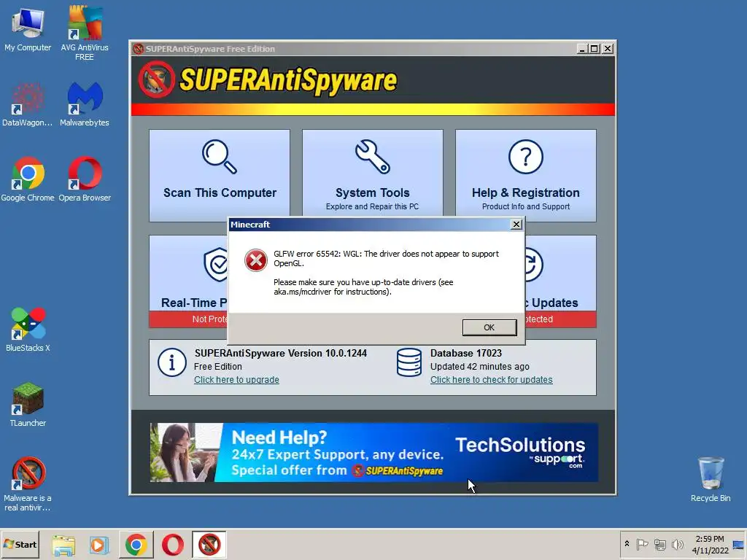Click the taskbar clock 2:59 PM
The image size is (747, 560).
(710, 544)
